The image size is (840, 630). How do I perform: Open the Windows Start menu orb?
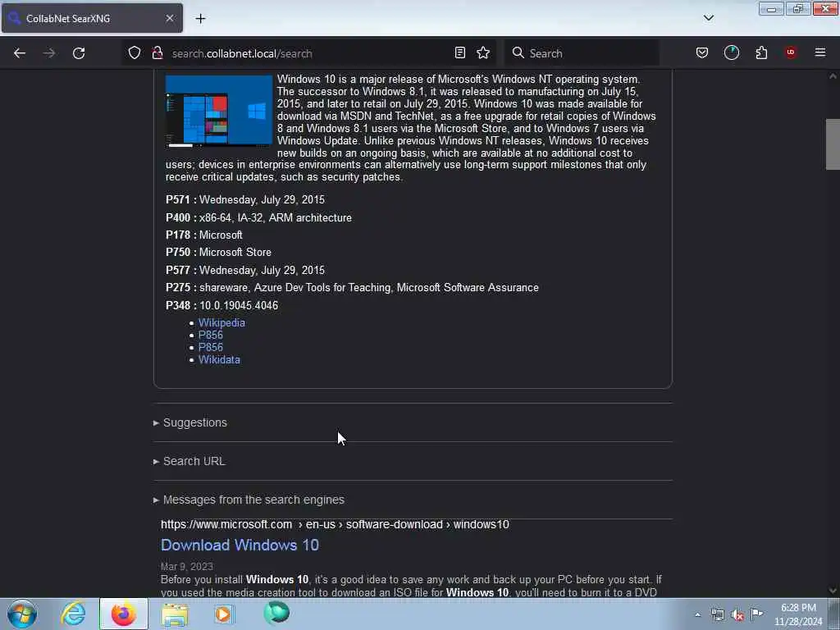click(x=22, y=614)
